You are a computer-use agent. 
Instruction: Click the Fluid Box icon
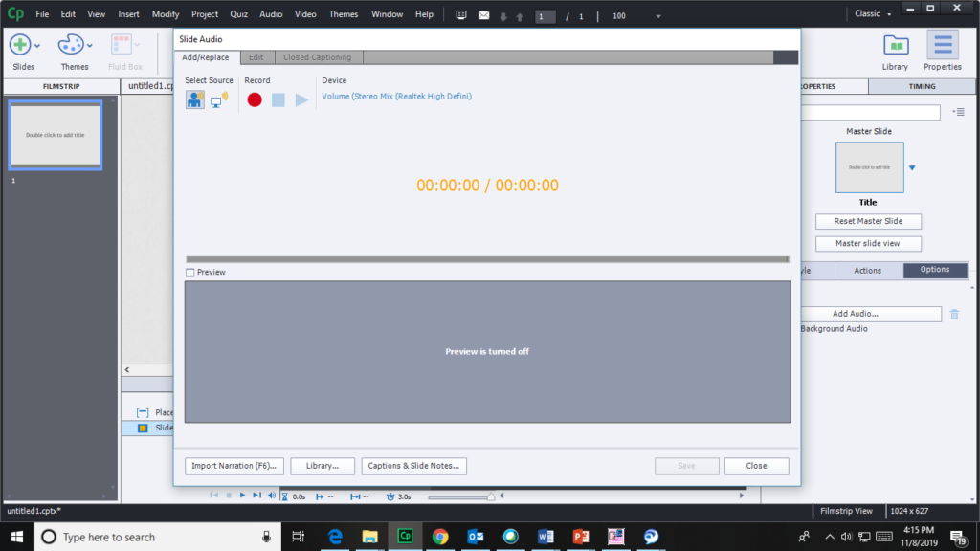click(x=122, y=45)
